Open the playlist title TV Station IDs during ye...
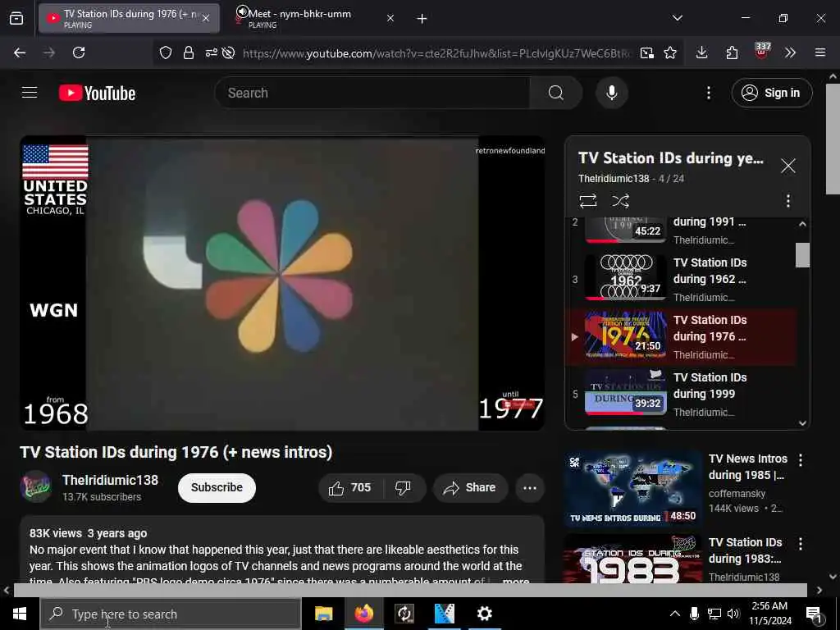This screenshot has height=630, width=840. (x=671, y=158)
